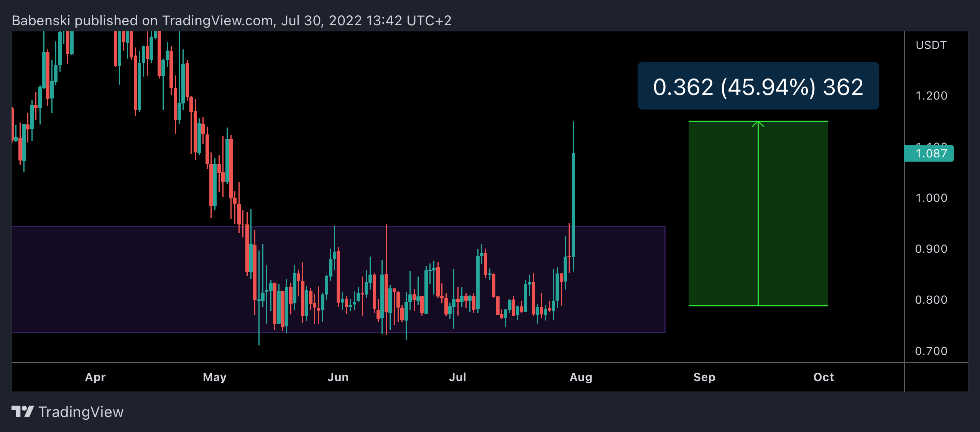
Task: Click the TradingView logo icon
Action: (23, 412)
